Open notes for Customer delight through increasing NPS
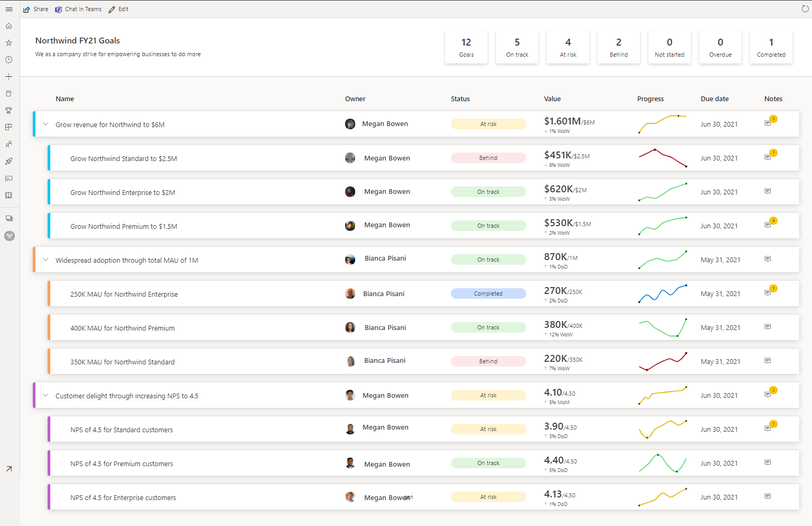 click(768, 395)
